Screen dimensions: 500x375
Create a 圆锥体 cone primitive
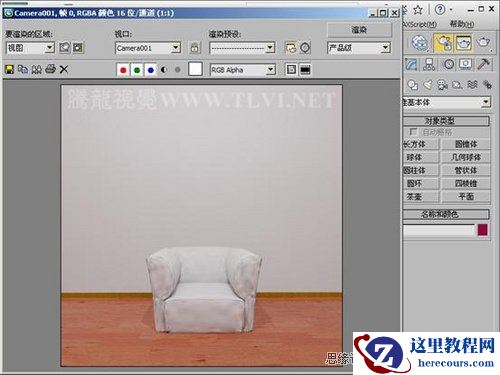tap(466, 144)
